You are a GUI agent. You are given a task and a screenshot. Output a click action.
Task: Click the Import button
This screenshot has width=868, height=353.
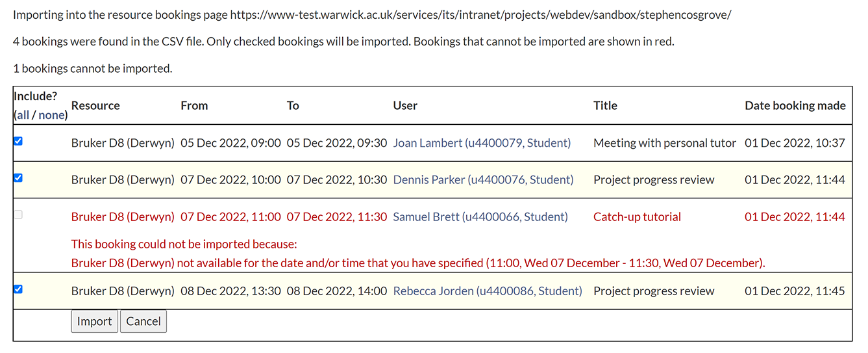(x=94, y=321)
